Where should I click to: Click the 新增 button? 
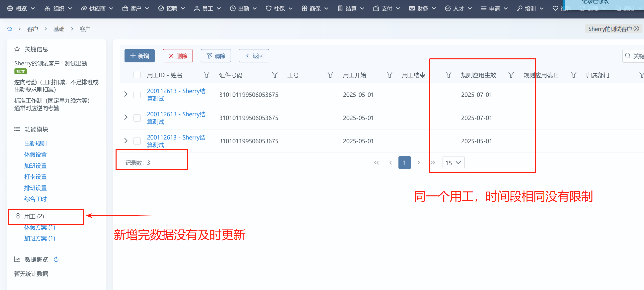click(x=139, y=56)
